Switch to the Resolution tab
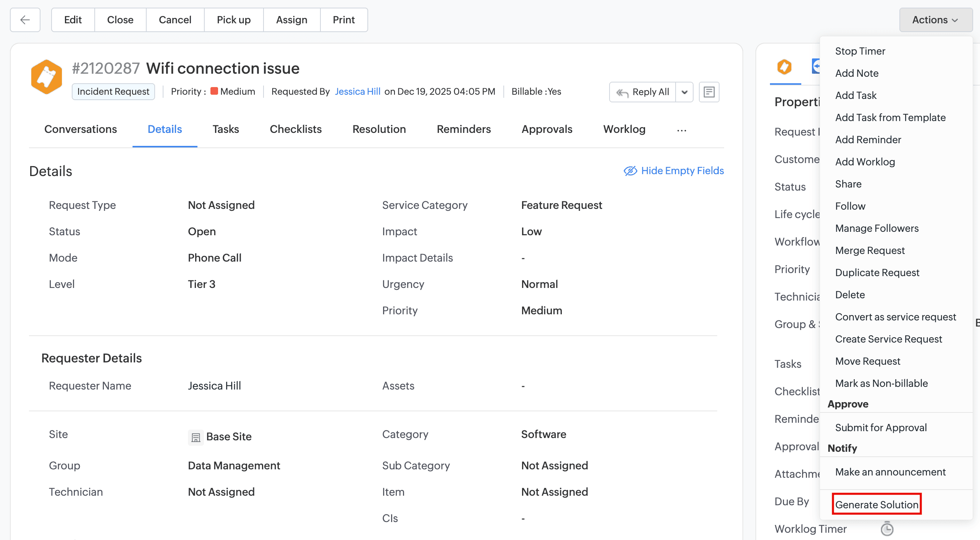Image resolution: width=980 pixels, height=540 pixels. [379, 129]
